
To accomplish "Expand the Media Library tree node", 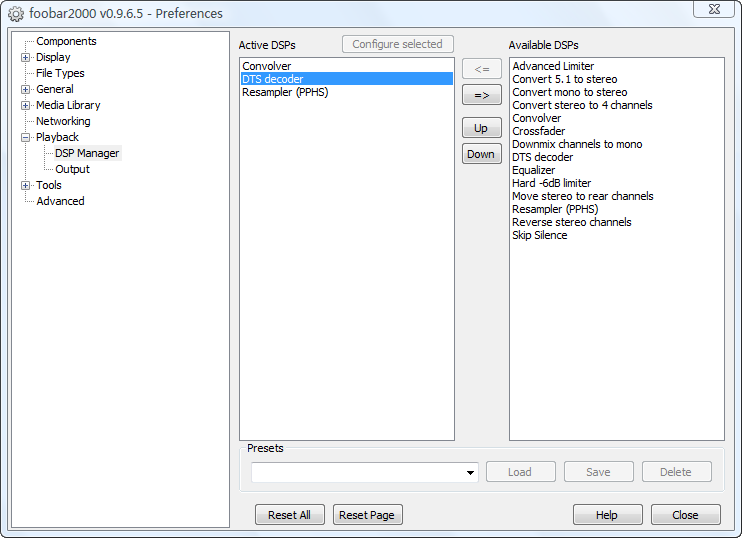I will point(26,106).
